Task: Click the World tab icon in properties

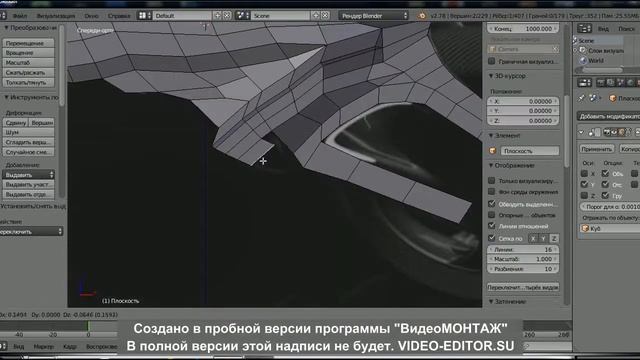Action: (630, 83)
